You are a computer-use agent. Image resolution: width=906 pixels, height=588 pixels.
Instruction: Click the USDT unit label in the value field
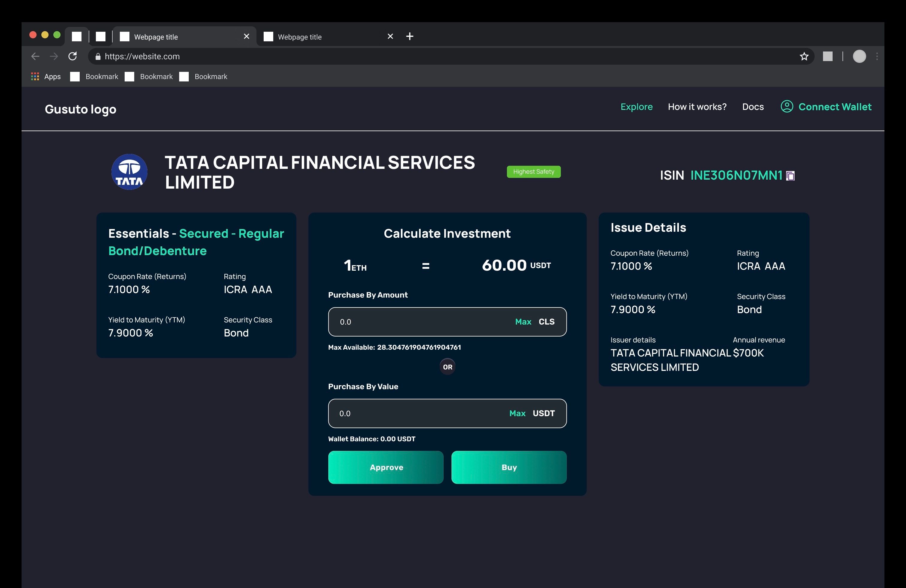click(543, 413)
